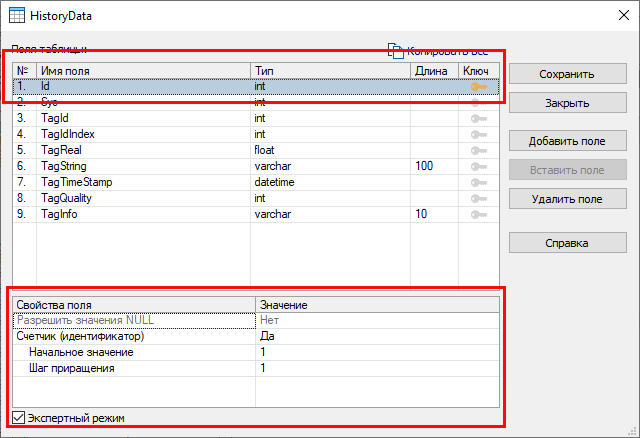Click the Длина column header
640x438 pixels.
point(434,71)
